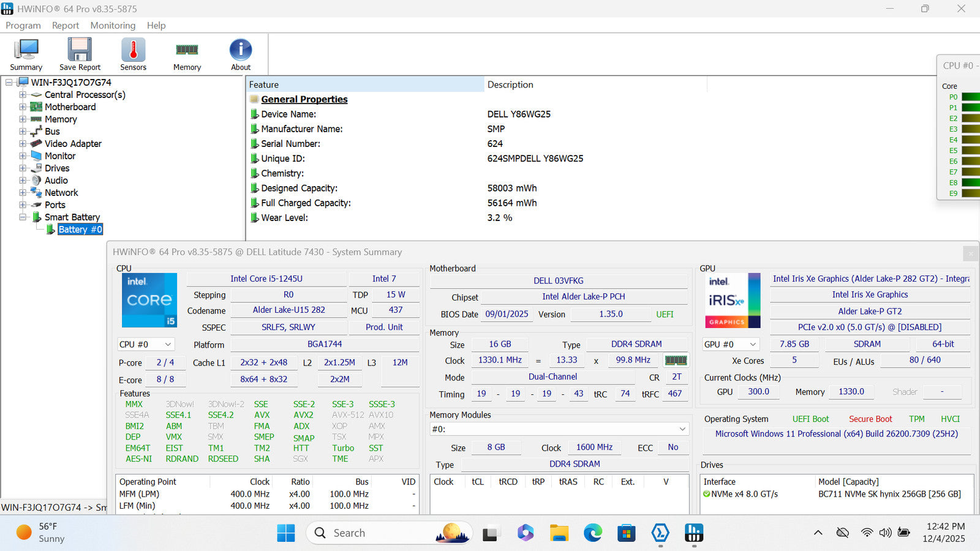Click the Feature column header
The image size is (980, 551).
tap(364, 84)
